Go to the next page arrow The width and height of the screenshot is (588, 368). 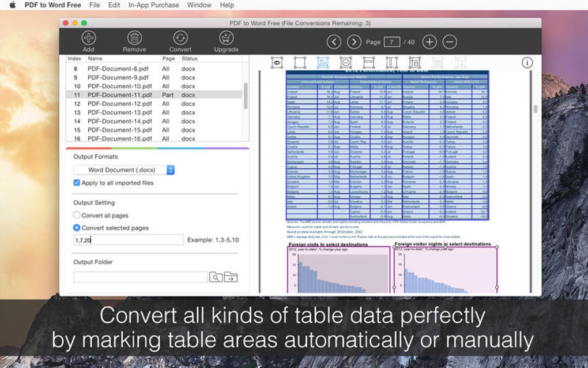[354, 42]
